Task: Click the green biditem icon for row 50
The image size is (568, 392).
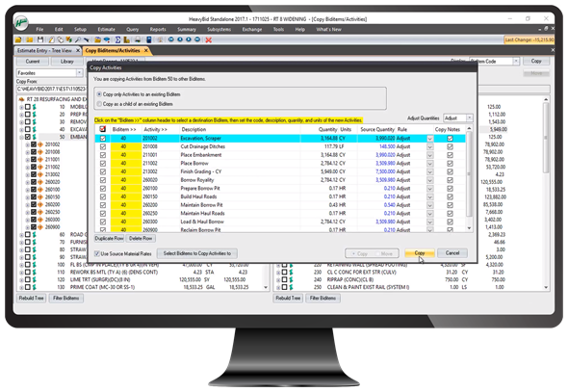Action: click(35, 137)
